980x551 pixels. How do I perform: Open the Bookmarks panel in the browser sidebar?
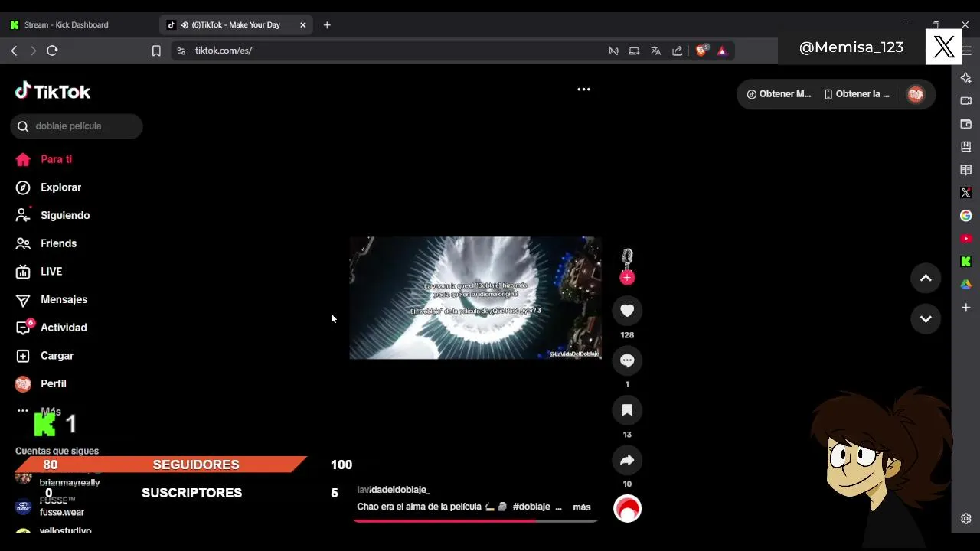click(966, 147)
